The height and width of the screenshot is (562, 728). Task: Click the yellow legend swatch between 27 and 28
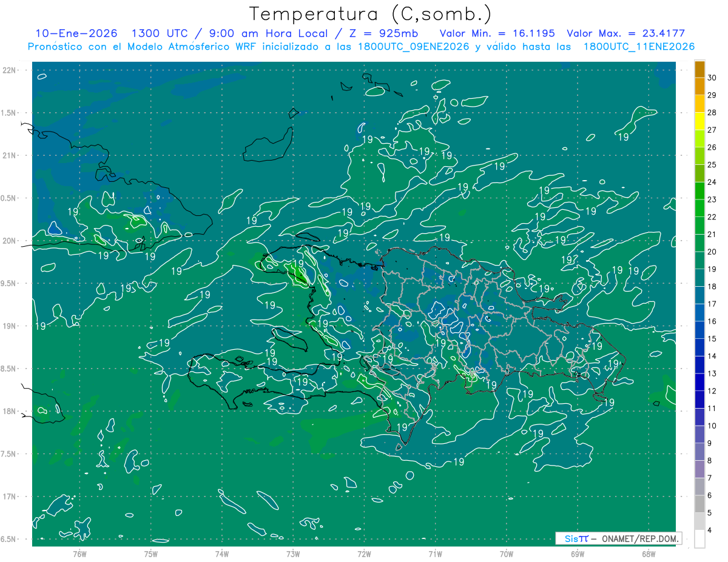point(699,121)
